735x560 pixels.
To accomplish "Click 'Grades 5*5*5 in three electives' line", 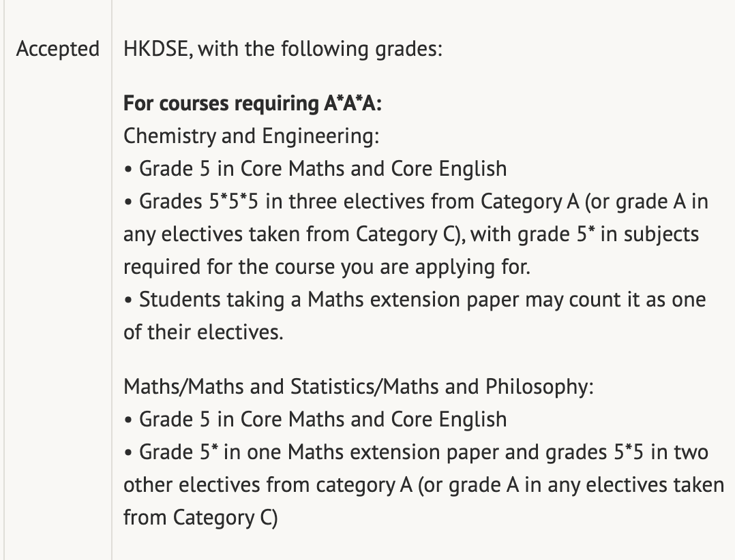I will [416, 202].
